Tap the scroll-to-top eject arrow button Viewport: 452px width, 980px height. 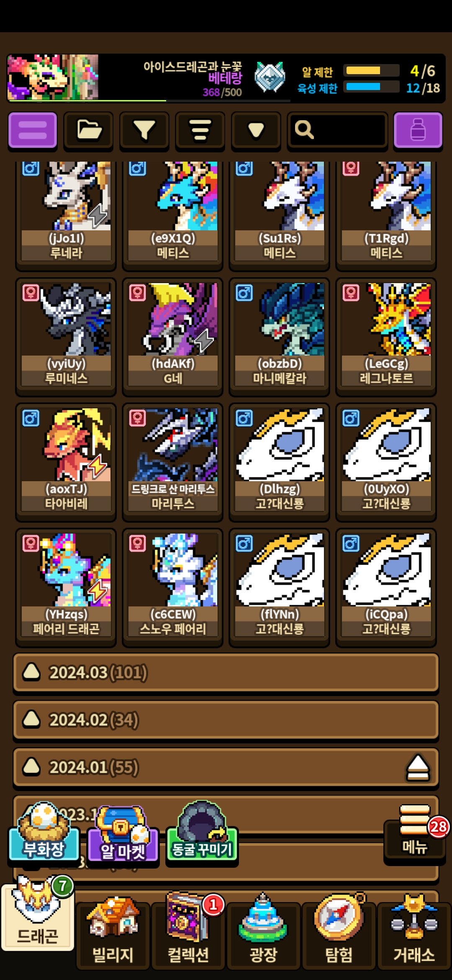pyautogui.click(x=418, y=768)
